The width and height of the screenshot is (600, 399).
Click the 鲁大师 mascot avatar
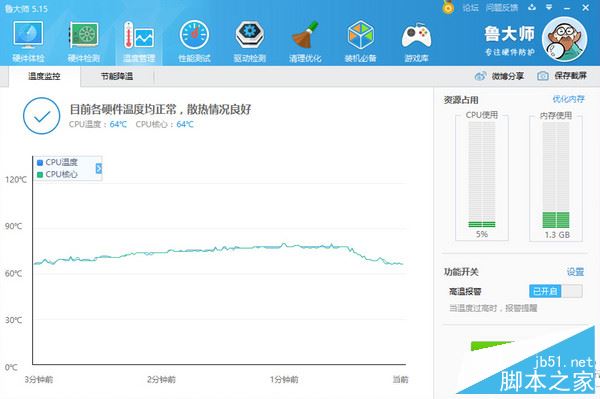pos(564,39)
